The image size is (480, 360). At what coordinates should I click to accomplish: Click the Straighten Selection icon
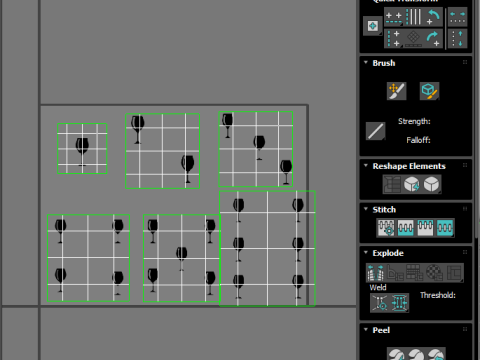392,184
